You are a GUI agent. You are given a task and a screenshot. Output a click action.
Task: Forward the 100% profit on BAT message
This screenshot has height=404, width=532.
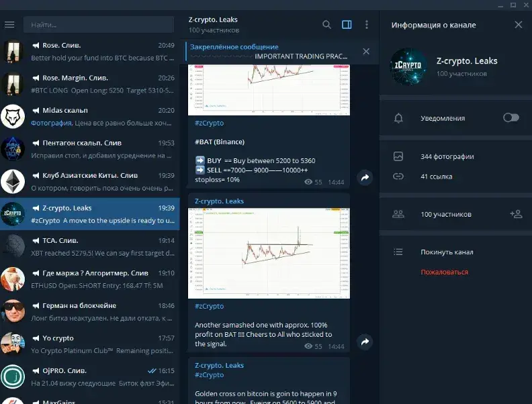click(x=365, y=342)
